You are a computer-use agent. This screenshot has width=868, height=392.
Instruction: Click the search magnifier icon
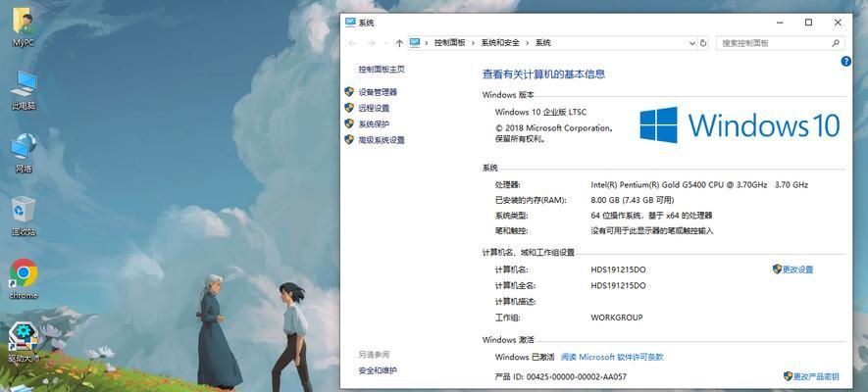(836, 43)
